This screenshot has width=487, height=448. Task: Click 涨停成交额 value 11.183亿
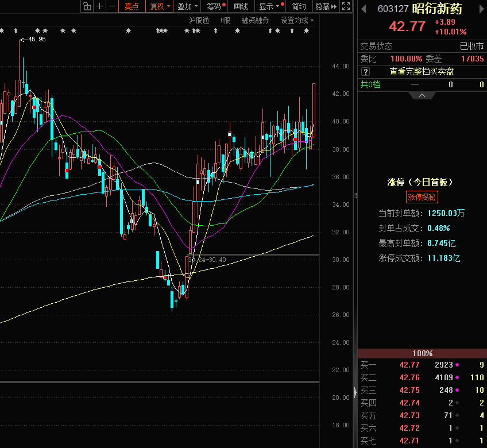coord(443,258)
